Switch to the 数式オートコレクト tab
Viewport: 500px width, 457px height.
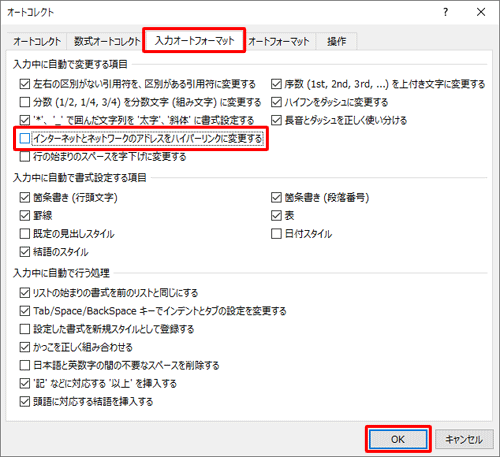tap(107, 41)
